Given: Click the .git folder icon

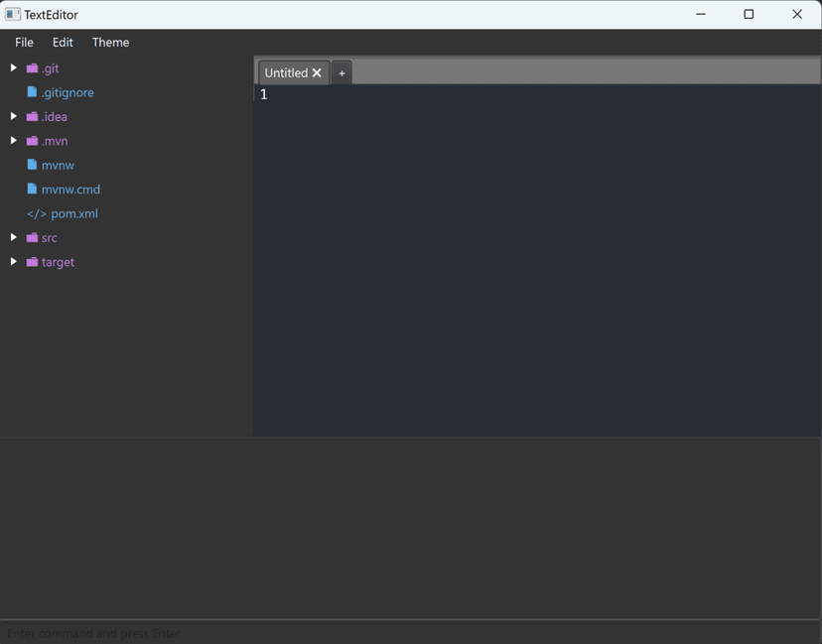Looking at the screenshot, I should click(32, 68).
